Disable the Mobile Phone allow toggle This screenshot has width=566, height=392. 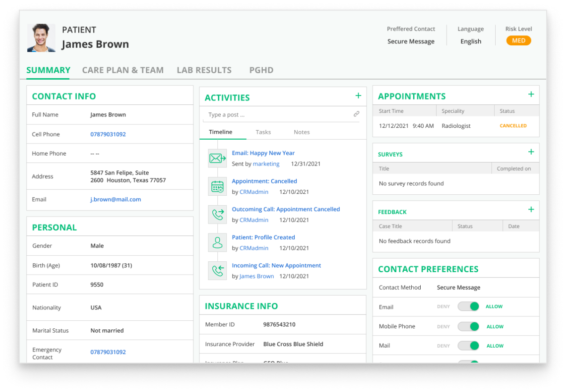468,326
